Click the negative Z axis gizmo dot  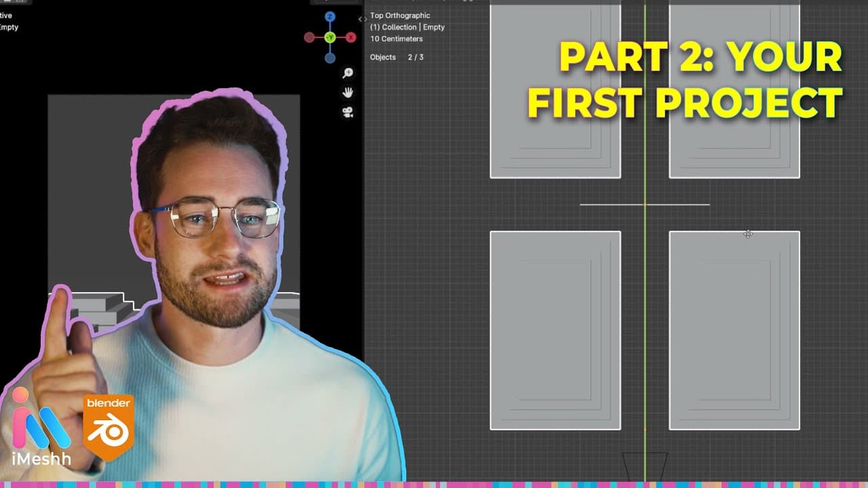(330, 58)
